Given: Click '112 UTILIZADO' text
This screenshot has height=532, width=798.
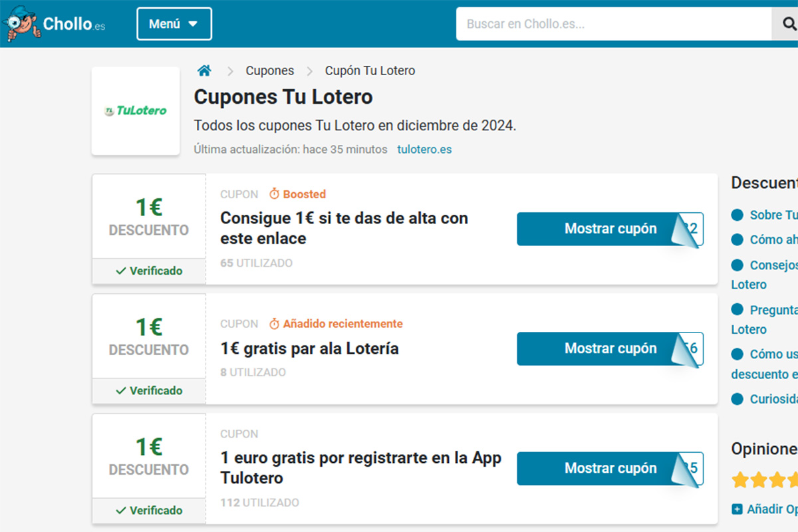Looking at the screenshot, I should [259, 503].
